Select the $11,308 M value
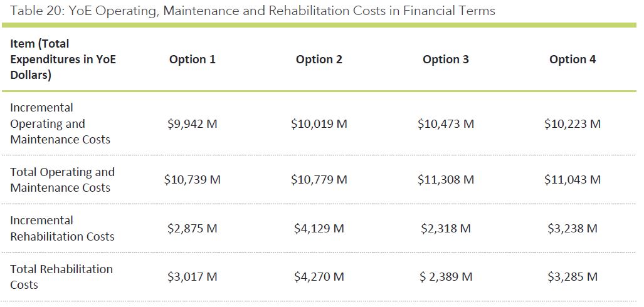Image resolution: width=644 pixels, height=307 pixels. [446, 180]
